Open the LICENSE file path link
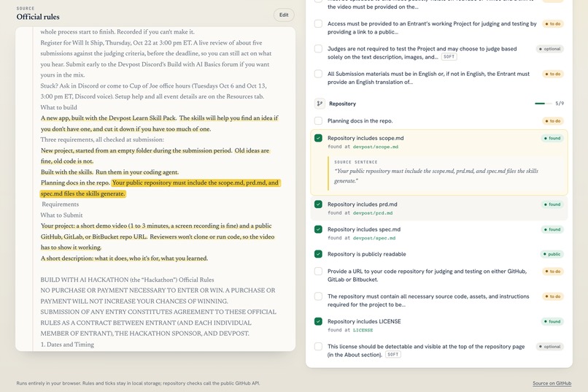 tap(363, 330)
